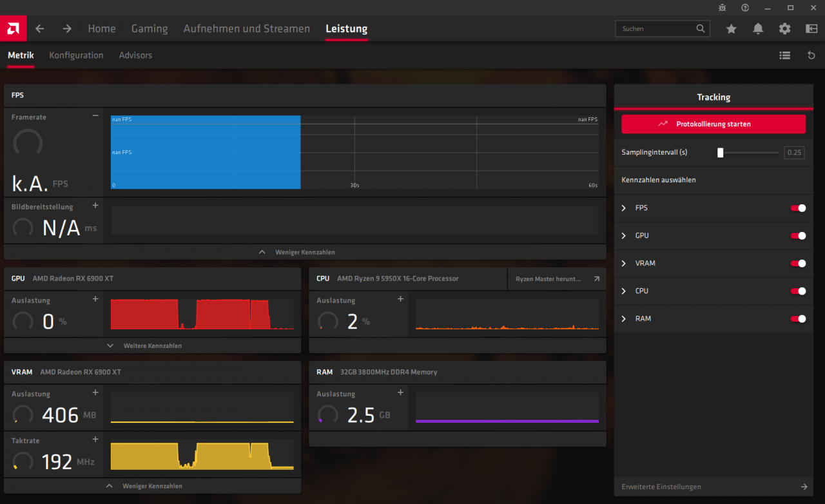
Task: Add VRAM Auslastung graph plus icon
Action: pyautogui.click(x=95, y=393)
